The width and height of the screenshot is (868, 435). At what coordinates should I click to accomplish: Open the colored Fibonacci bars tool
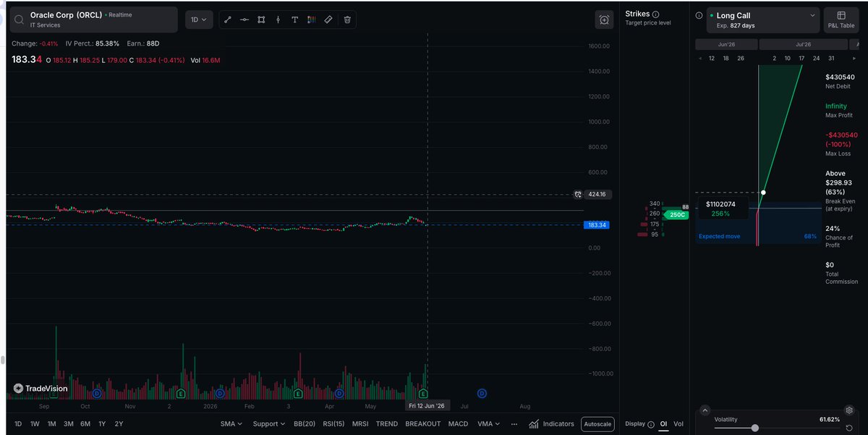(x=312, y=20)
